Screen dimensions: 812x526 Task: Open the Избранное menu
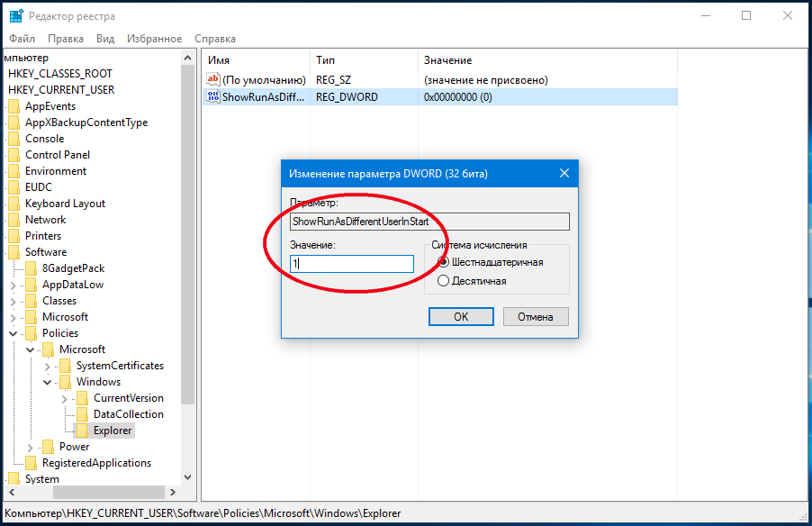pyautogui.click(x=155, y=39)
